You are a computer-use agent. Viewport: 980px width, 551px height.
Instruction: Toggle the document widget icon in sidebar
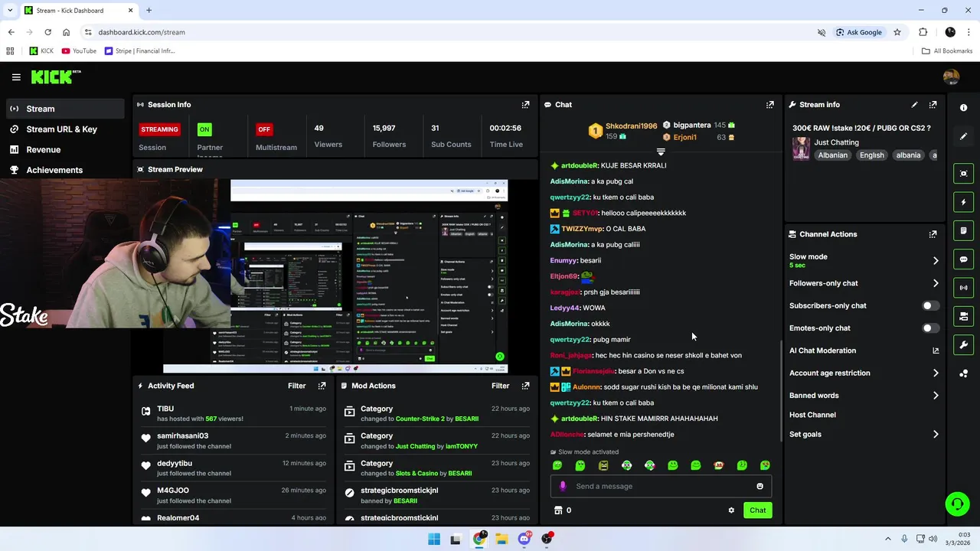(x=964, y=230)
